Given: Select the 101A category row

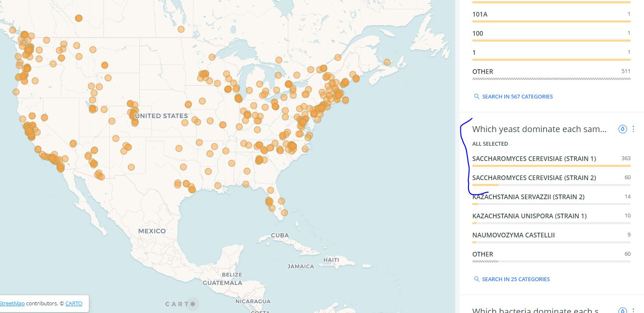Looking at the screenshot, I should click(480, 14).
